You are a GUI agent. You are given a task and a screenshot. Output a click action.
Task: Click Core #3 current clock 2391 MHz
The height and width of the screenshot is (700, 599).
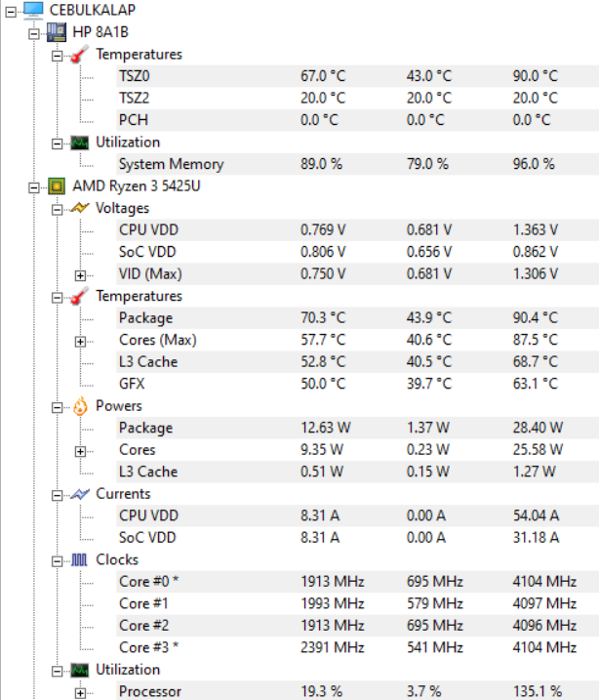pos(333,647)
